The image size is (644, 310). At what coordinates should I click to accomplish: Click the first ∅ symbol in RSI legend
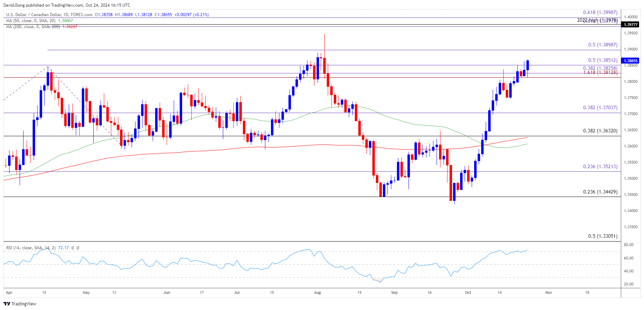[73, 248]
